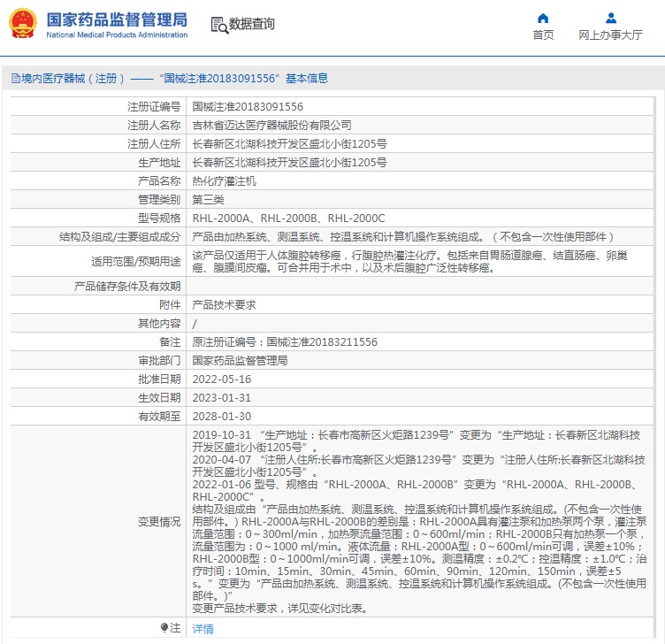Click expiry date 2028-01-30
The image size is (665, 644).
coord(222,417)
